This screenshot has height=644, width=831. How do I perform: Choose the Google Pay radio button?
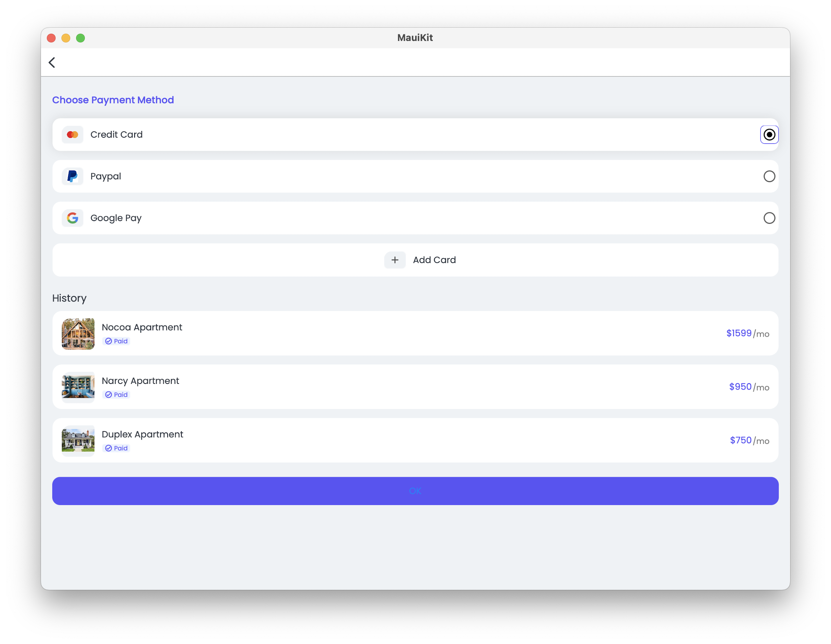769,218
